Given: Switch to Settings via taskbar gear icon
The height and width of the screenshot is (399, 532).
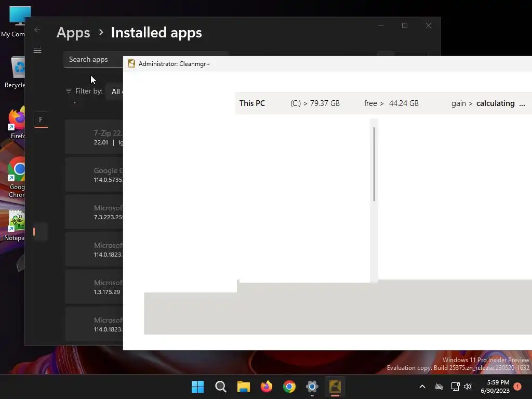Looking at the screenshot, I should coord(312,387).
